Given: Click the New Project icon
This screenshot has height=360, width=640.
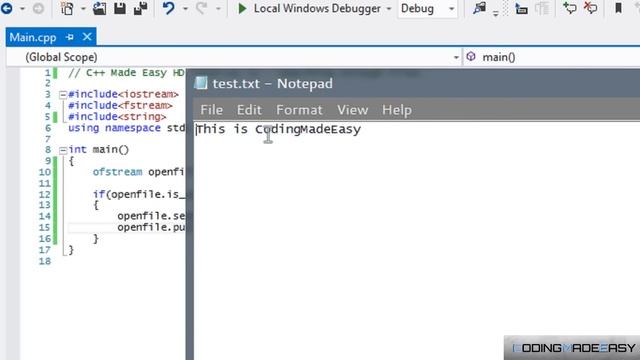Looking at the screenshot, I should tap(67, 8).
